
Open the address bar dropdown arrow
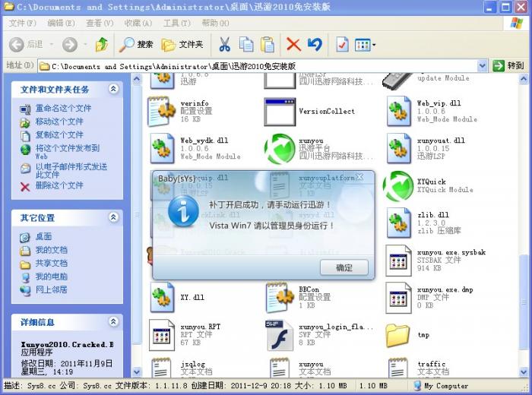click(x=482, y=66)
